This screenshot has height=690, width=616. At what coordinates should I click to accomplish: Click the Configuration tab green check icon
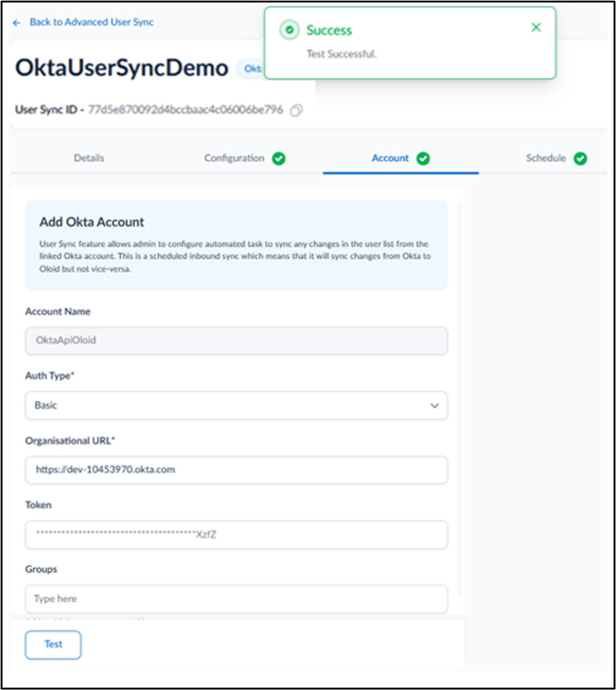click(x=279, y=159)
